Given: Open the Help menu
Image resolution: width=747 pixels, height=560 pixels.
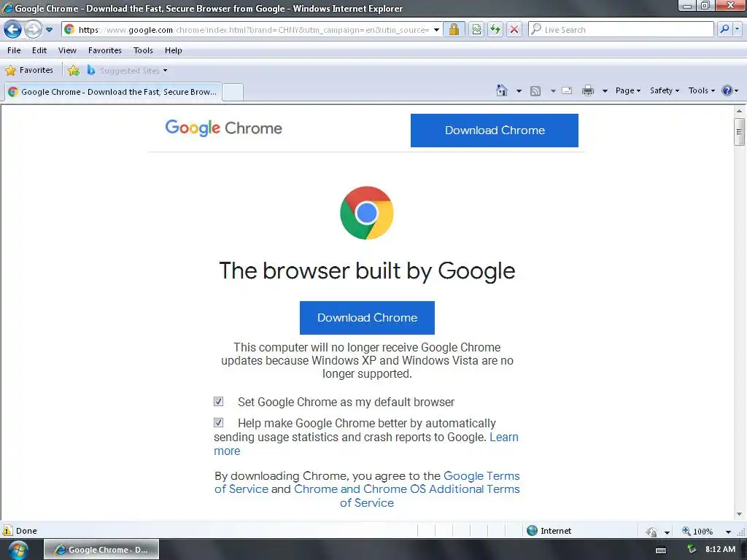Looking at the screenshot, I should (174, 50).
